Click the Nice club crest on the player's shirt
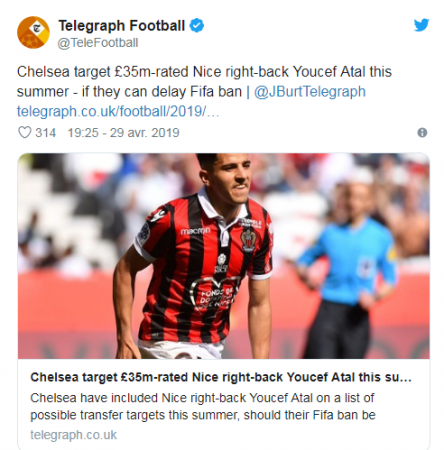444x450 pixels. [x=248, y=239]
